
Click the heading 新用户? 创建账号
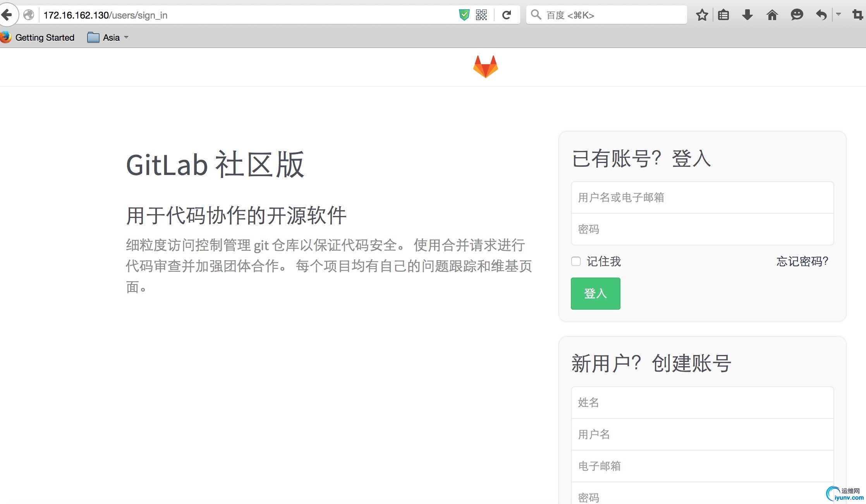(x=651, y=363)
